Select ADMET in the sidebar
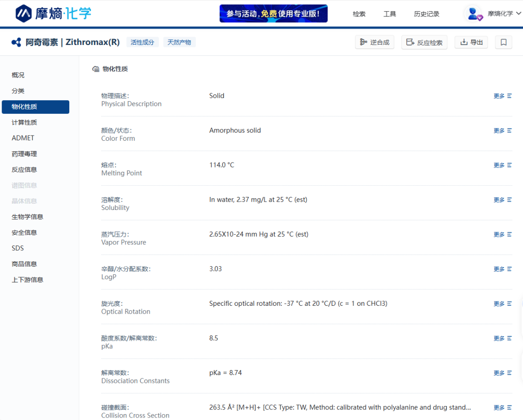523x420 pixels. pos(23,138)
